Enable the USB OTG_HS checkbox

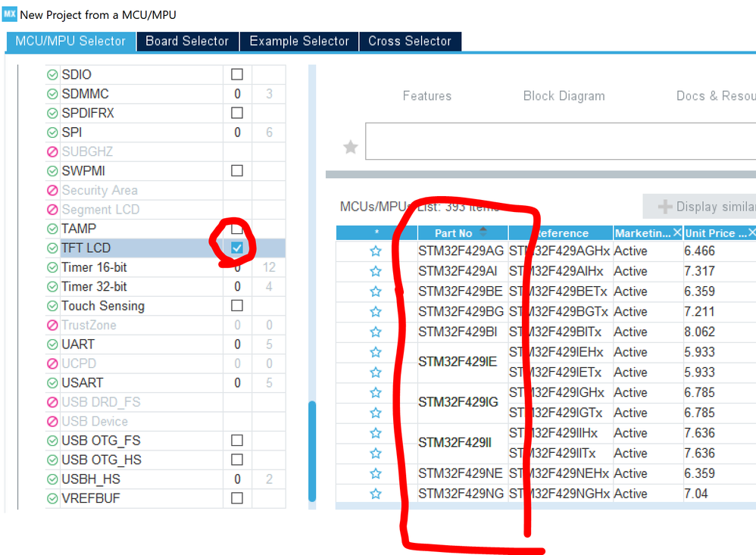(237, 460)
